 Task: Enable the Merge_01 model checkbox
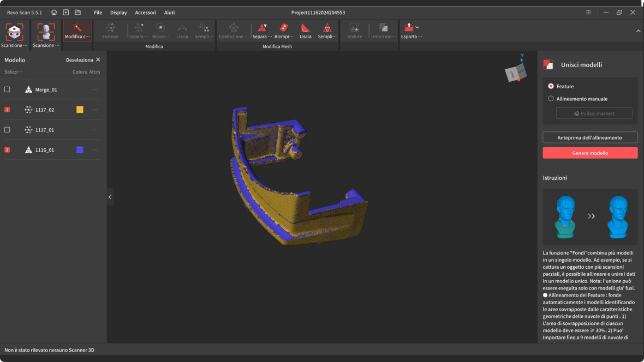pos(7,89)
